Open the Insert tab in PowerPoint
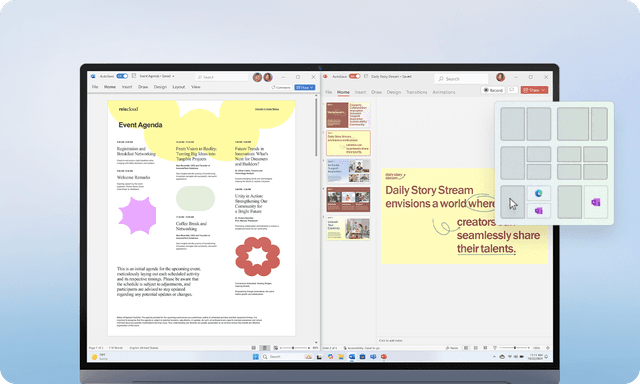 click(x=360, y=92)
